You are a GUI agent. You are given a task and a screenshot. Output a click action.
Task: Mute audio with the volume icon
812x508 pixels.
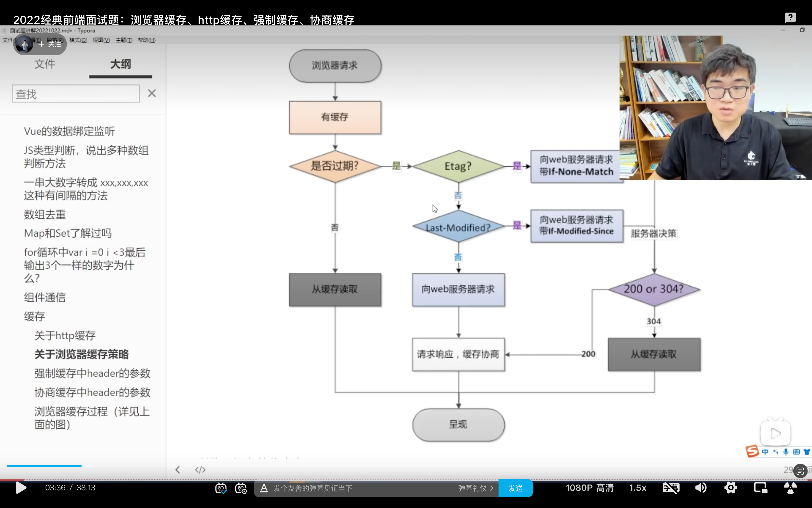[x=700, y=488]
